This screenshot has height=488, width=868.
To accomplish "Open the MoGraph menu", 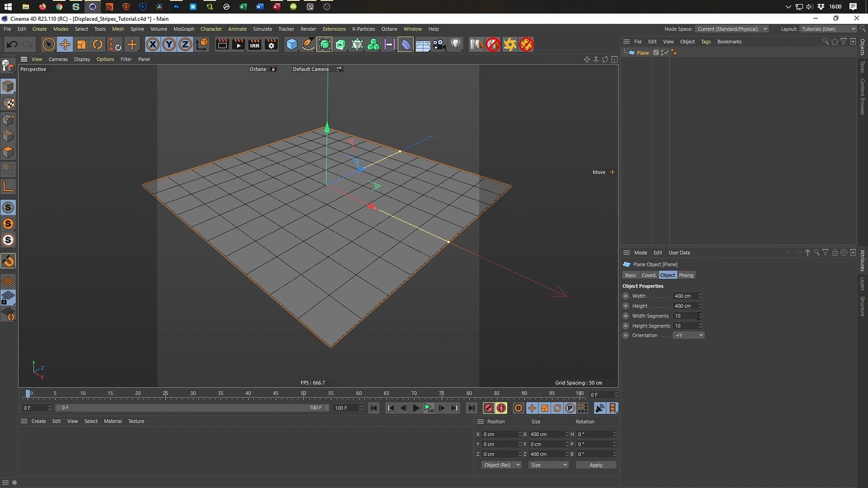I will coord(184,29).
